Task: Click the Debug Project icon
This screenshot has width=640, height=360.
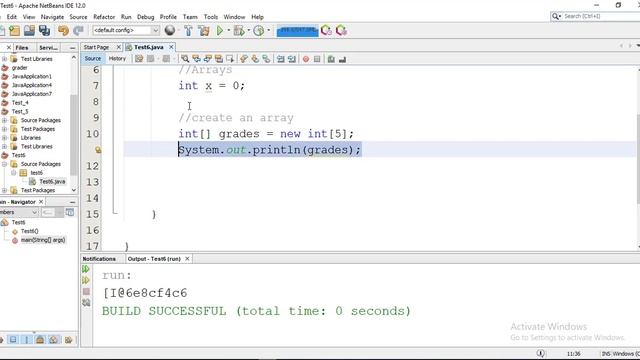Action: coord(239,31)
